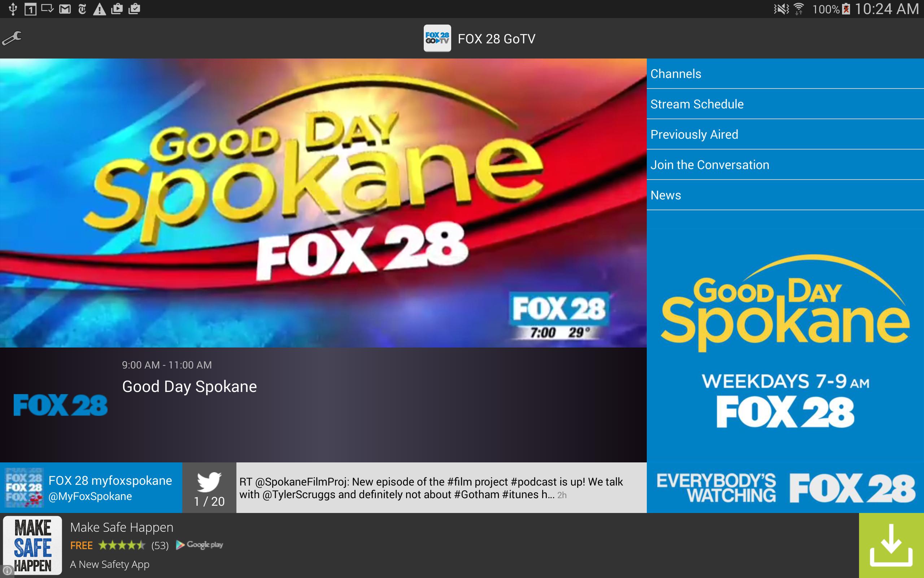Viewport: 924px width, 578px height.
Task: Open the Gmail notification icon
Action: [65, 9]
